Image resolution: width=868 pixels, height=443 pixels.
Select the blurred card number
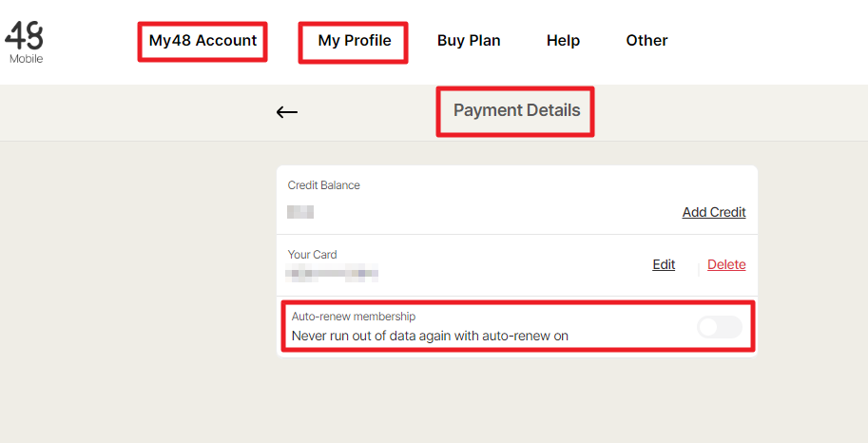click(x=334, y=274)
